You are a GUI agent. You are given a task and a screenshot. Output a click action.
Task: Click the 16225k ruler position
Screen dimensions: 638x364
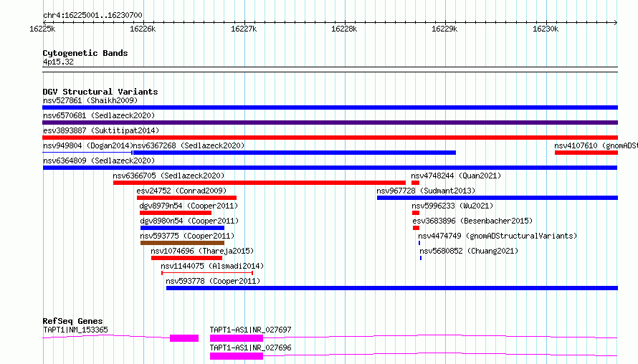pyautogui.click(x=42, y=29)
